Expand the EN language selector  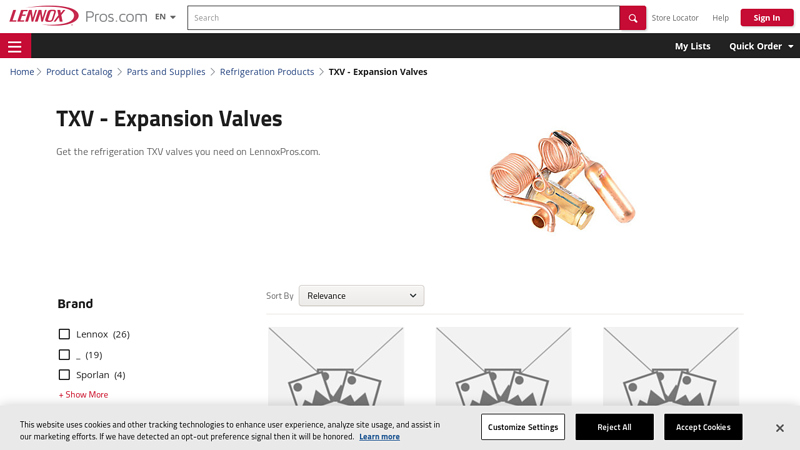[165, 17]
